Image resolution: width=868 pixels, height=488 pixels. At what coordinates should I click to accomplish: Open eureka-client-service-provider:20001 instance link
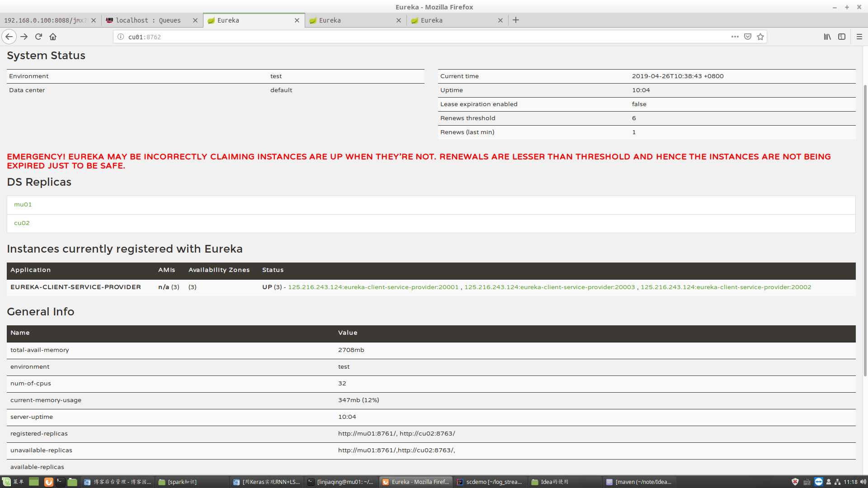click(373, 287)
